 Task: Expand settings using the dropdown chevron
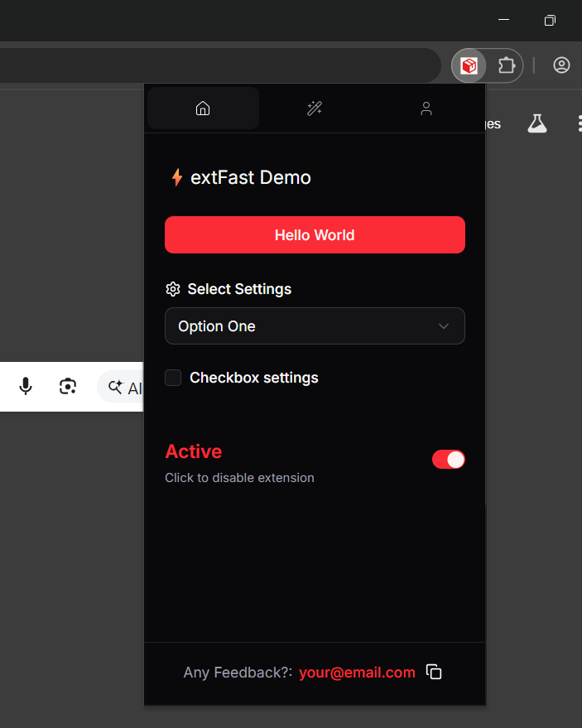tap(444, 326)
